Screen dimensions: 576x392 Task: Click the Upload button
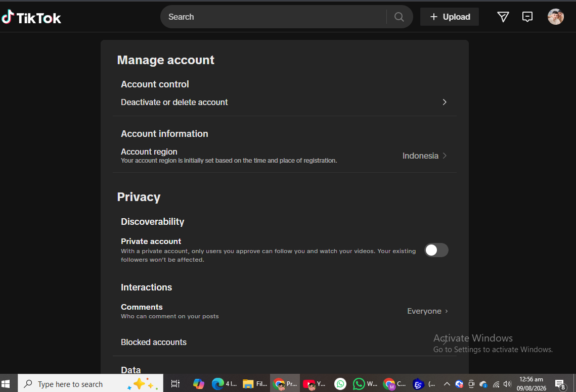coord(450,17)
